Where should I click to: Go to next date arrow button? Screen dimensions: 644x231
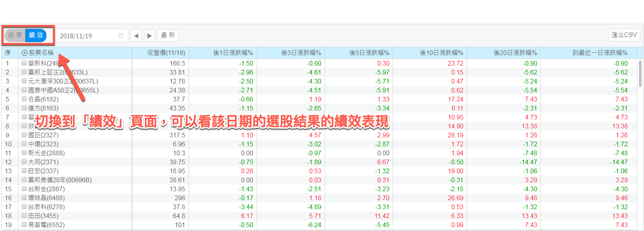pos(150,36)
